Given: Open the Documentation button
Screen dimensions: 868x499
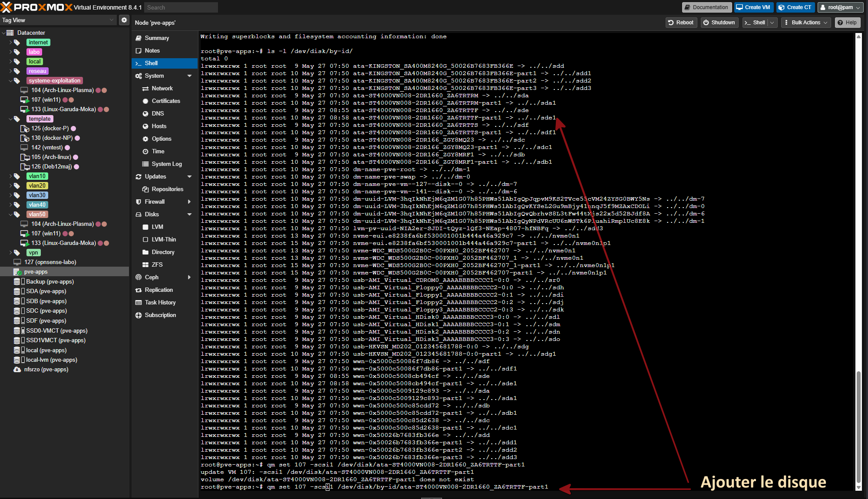Looking at the screenshot, I should coord(706,7).
